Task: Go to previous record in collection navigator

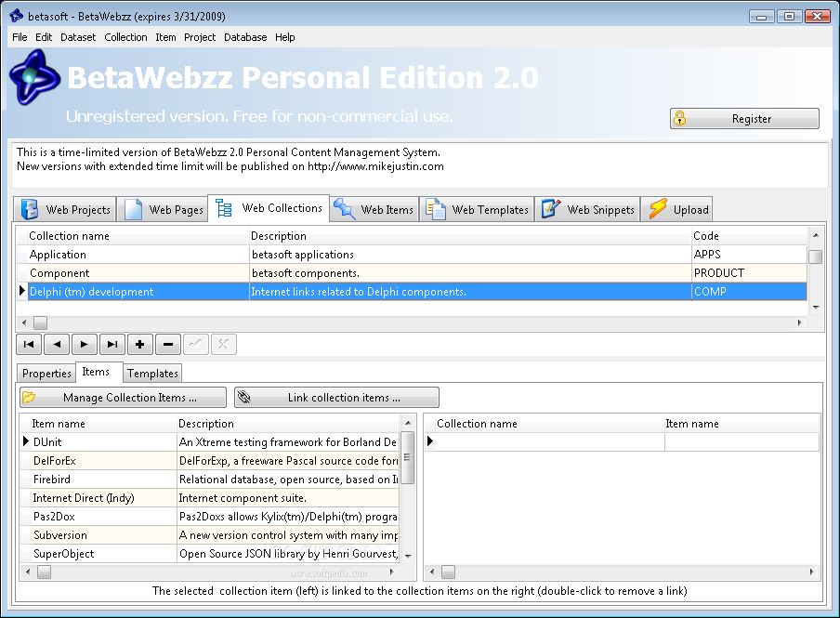Action: point(57,344)
